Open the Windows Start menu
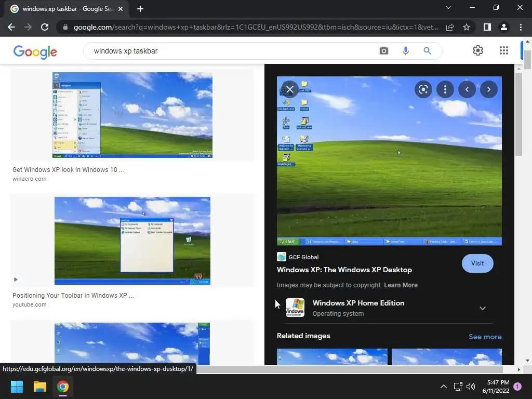Viewport: 532px width, 399px height. [17, 387]
